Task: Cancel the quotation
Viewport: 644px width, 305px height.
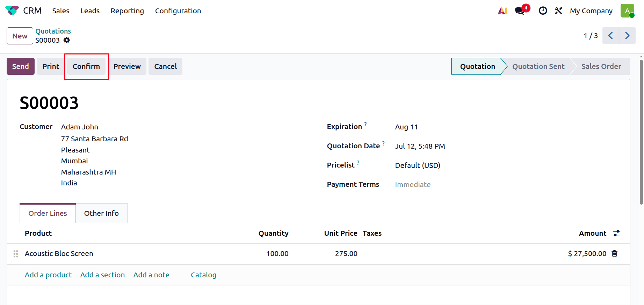Action: 166,66
